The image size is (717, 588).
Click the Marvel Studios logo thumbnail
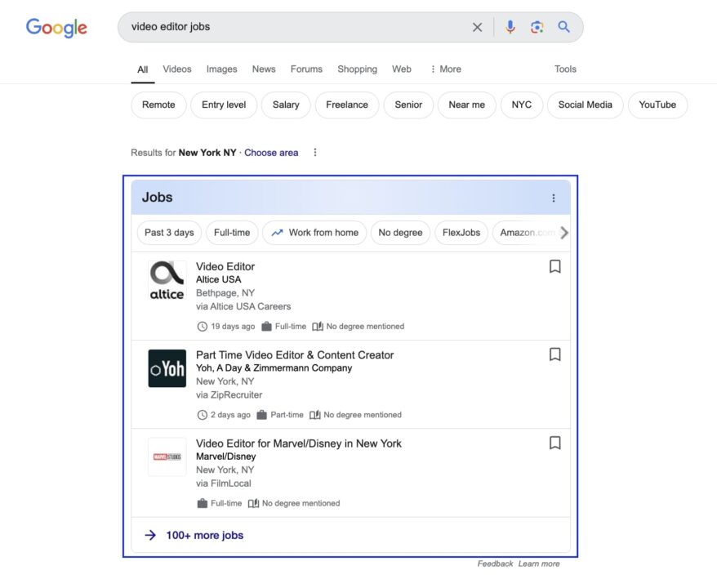(167, 457)
